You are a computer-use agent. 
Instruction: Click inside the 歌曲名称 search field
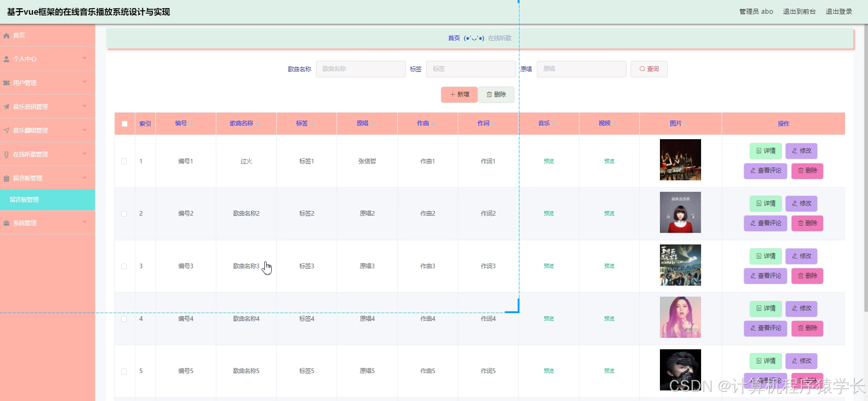(360, 69)
